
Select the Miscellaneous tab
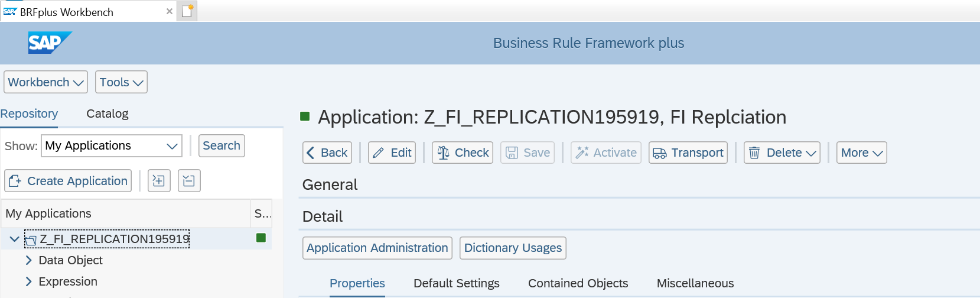point(695,283)
